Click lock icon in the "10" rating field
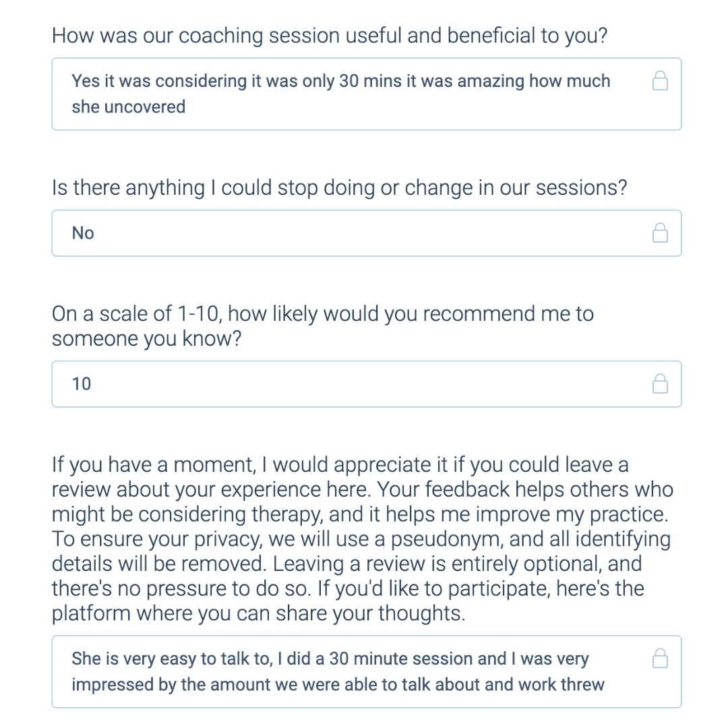Screen dimensions: 728x728 coord(660,384)
